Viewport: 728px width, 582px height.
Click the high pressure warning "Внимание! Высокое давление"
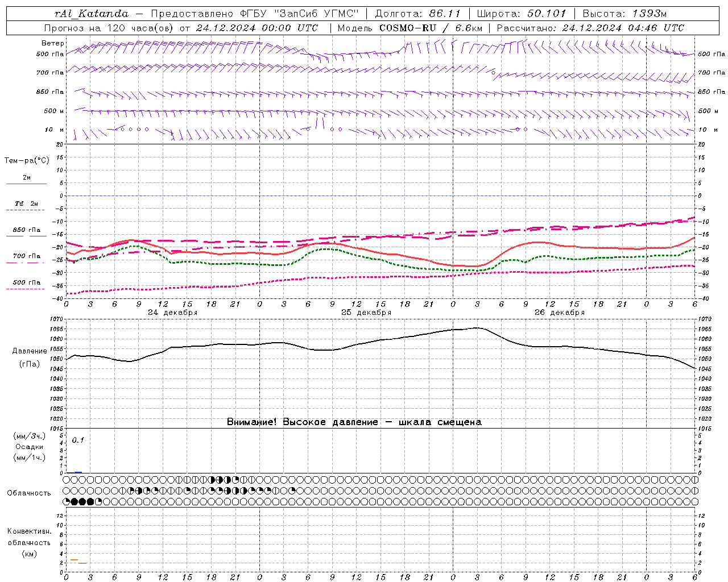[302, 422]
